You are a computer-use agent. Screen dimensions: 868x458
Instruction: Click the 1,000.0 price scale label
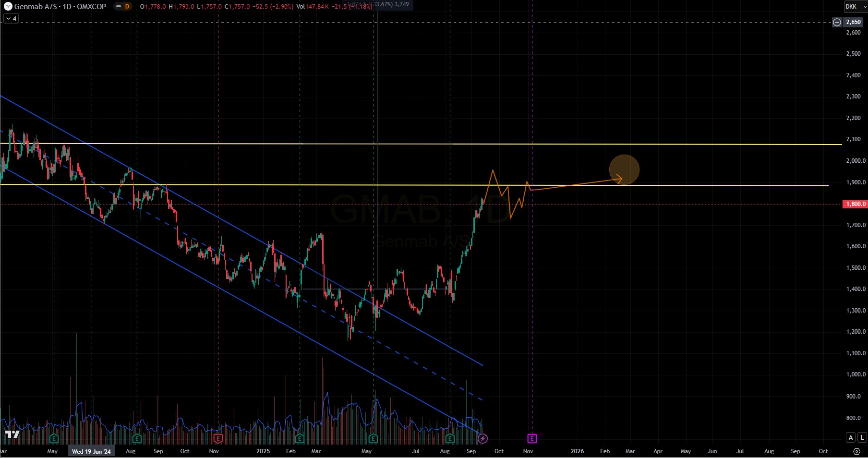[856, 374]
